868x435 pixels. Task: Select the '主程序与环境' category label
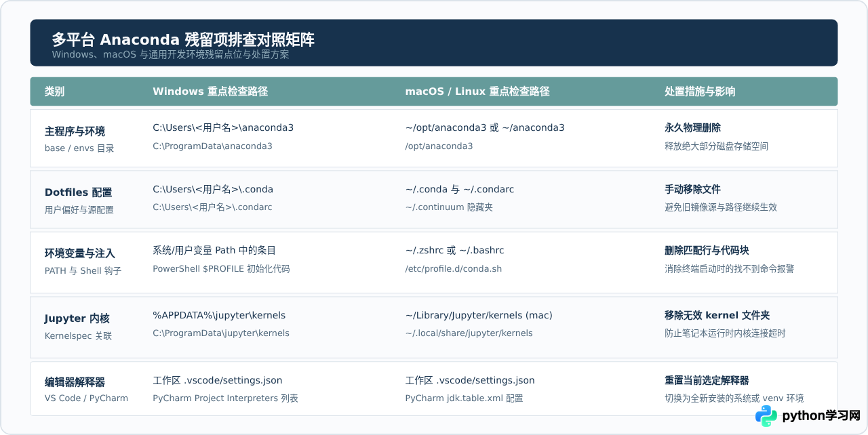point(75,131)
